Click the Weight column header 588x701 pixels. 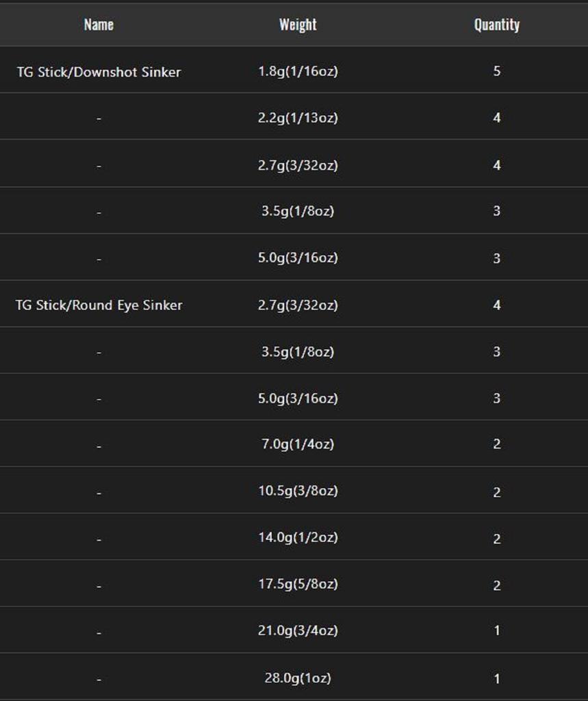click(x=298, y=25)
